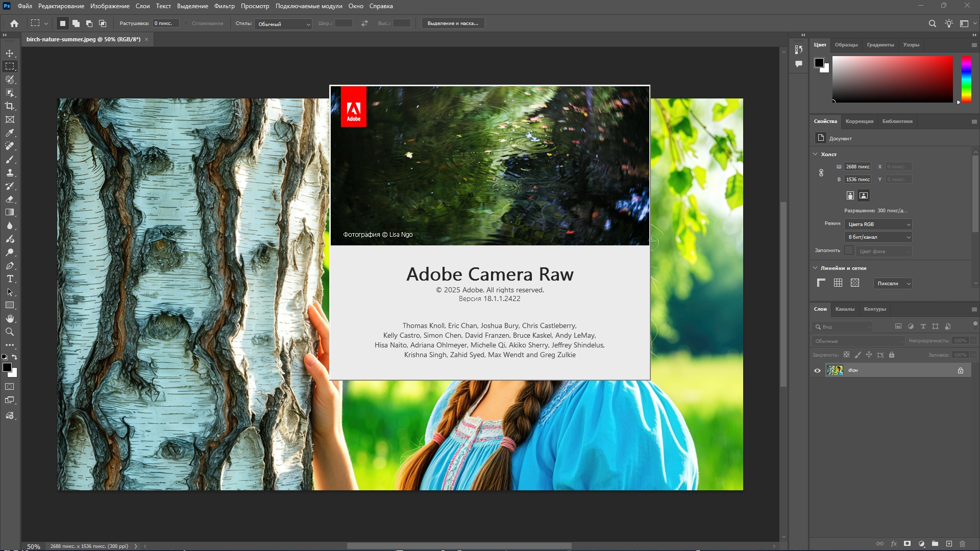
Task: Click the canvas width field 2688 пикс
Action: point(857,167)
